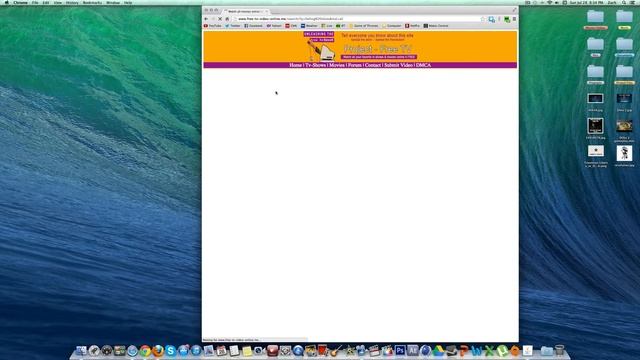Image resolution: width=640 pixels, height=360 pixels.
Task: Open the Facebook bookmark
Action: pyautogui.click(x=253, y=26)
